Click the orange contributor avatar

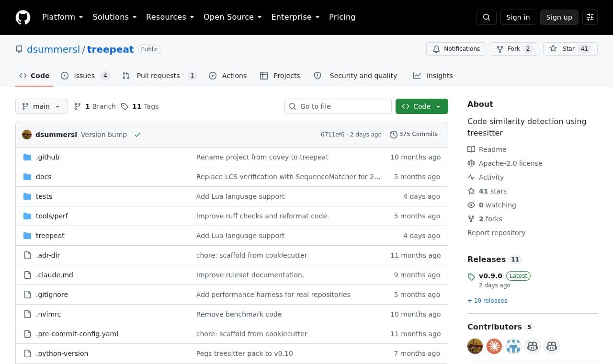(494, 346)
